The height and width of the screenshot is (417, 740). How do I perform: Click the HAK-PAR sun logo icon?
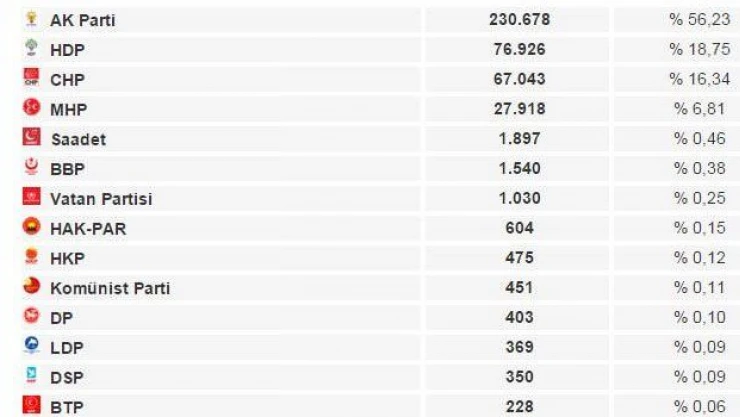point(32,226)
